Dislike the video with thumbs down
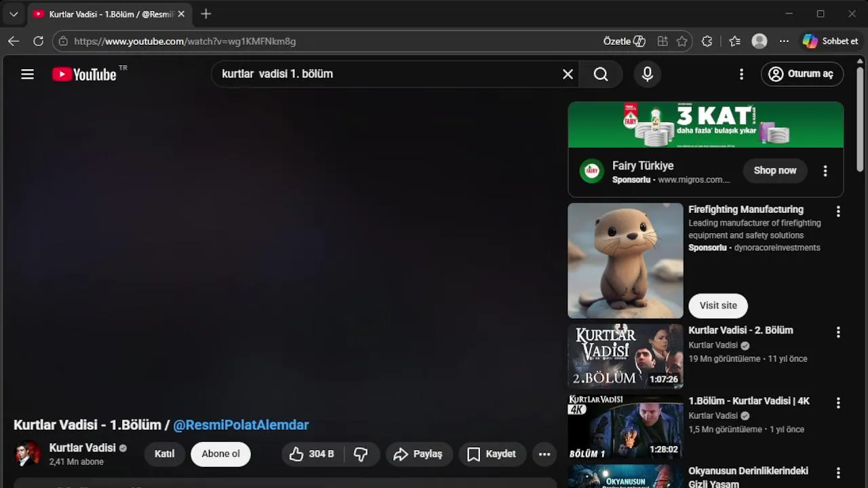868x488 pixels. [361, 454]
